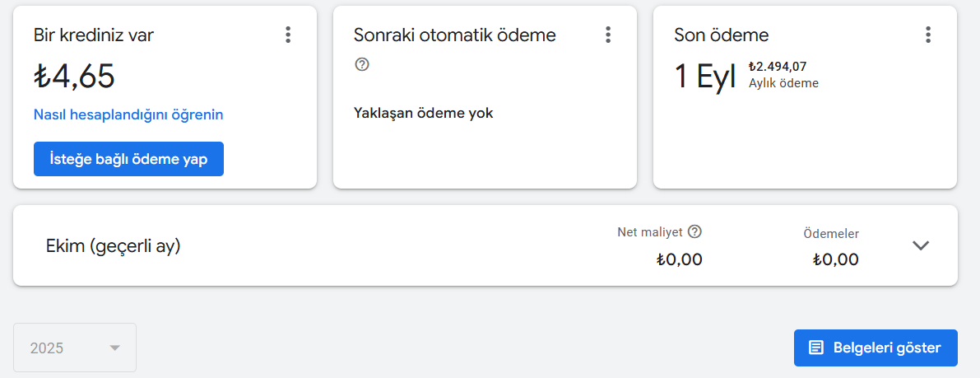This screenshot has height=378, width=980.
Task: Click the Net maliyet label
Action: point(650,232)
